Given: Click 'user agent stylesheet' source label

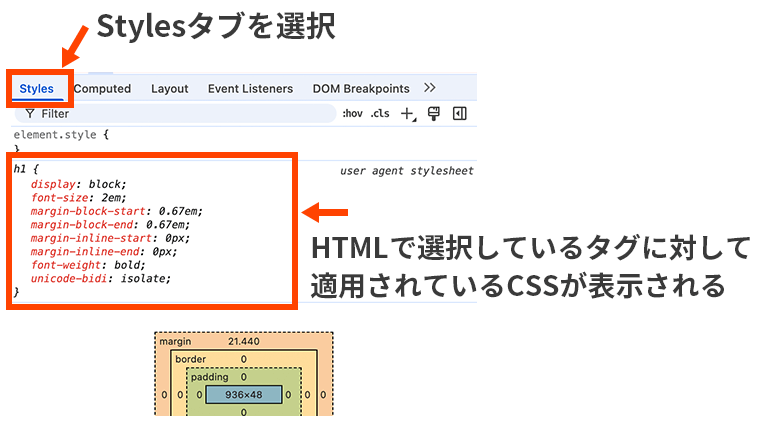Looking at the screenshot, I should point(407,171).
